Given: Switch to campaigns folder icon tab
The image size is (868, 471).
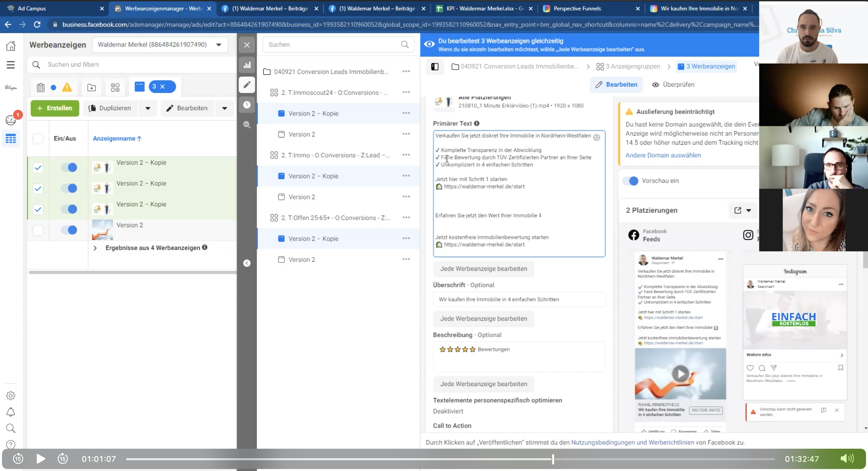Looking at the screenshot, I should coord(91,88).
